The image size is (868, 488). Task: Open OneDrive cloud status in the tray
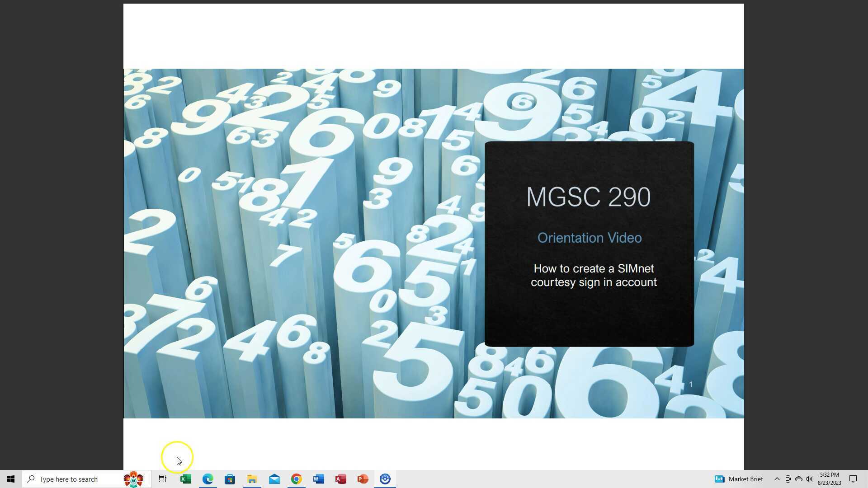[x=798, y=479]
